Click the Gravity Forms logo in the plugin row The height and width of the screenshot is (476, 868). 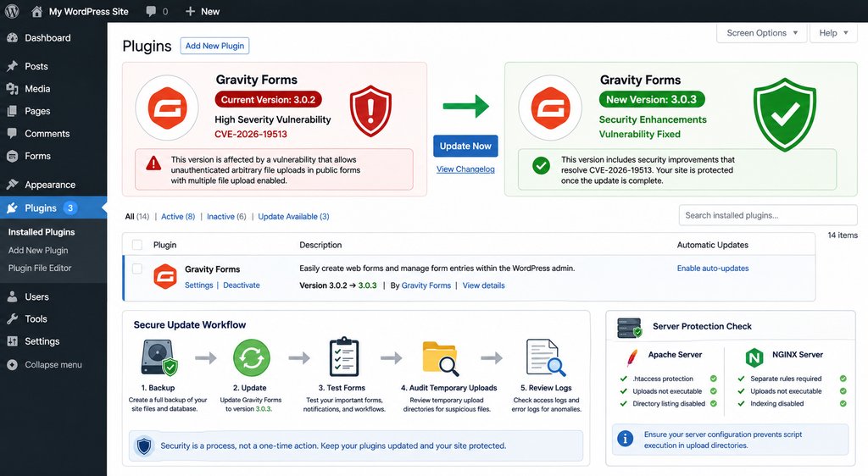165,276
